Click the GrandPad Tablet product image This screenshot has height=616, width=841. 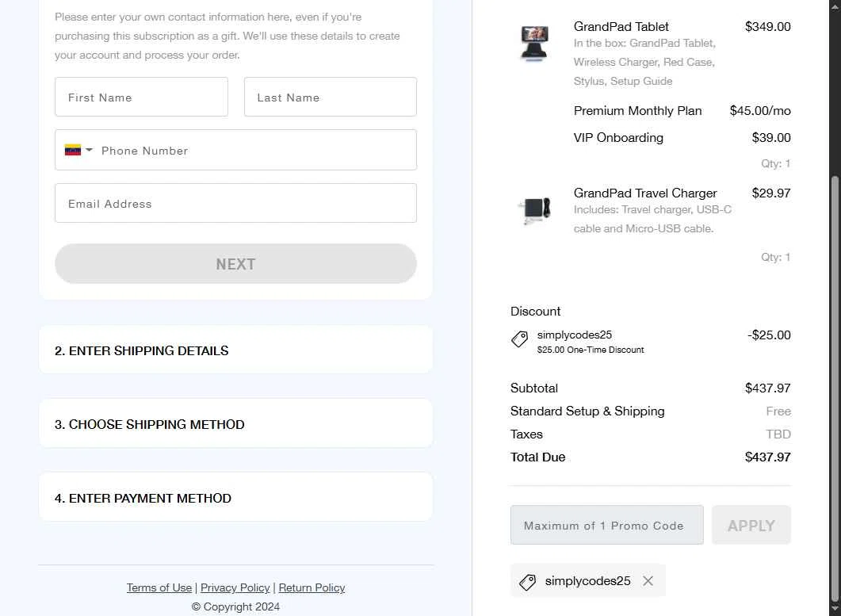(x=535, y=44)
